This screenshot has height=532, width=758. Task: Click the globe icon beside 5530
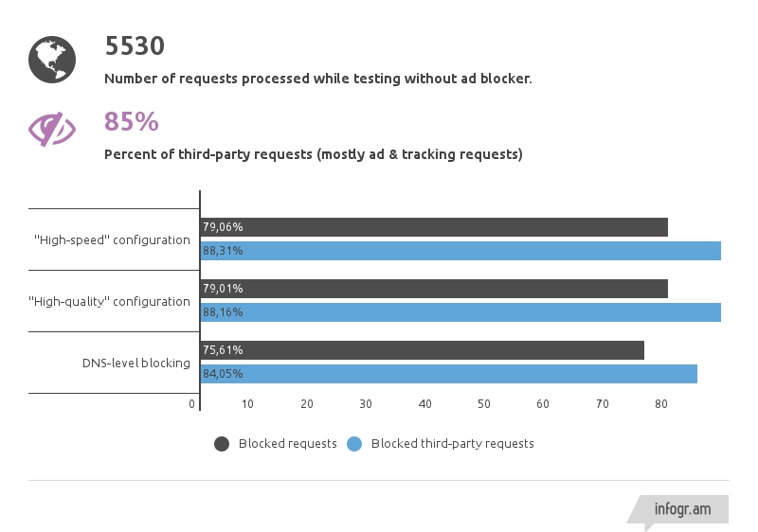coord(52,59)
